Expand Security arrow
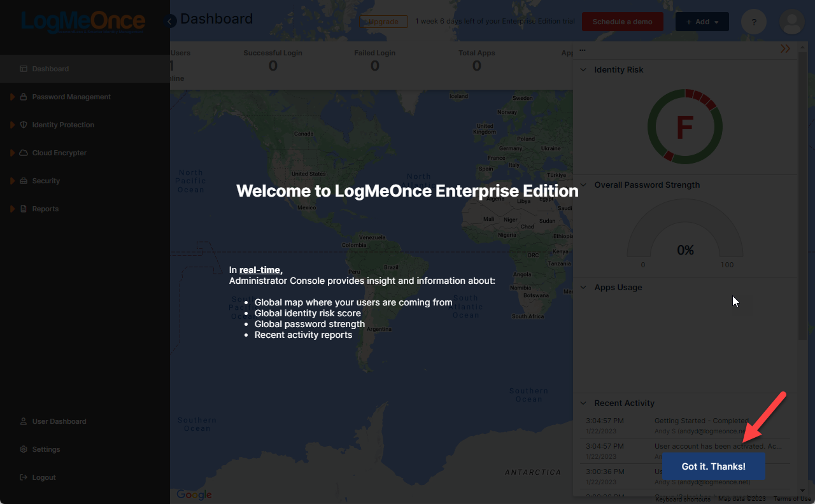Screen dimensions: 815x504 12,181
